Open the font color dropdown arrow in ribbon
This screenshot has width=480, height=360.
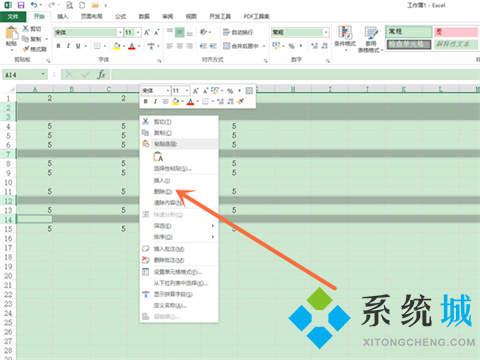pos(139,46)
